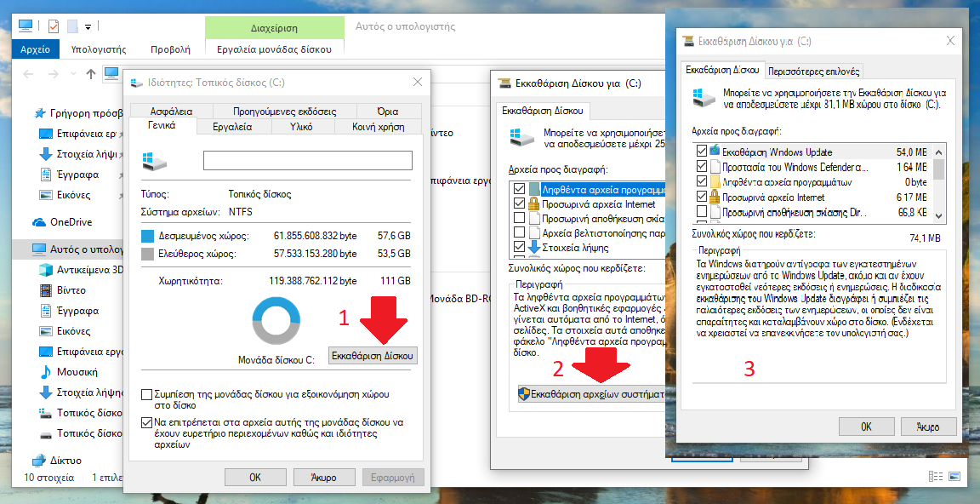The width and height of the screenshot is (980, 504).
Task: Click OK in the two-tab Disk Cleanup window
Action: (866, 427)
